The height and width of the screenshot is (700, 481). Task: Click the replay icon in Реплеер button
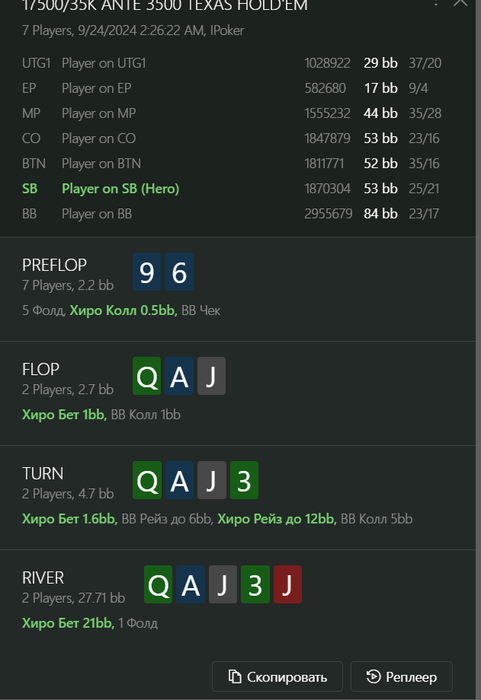click(x=373, y=677)
